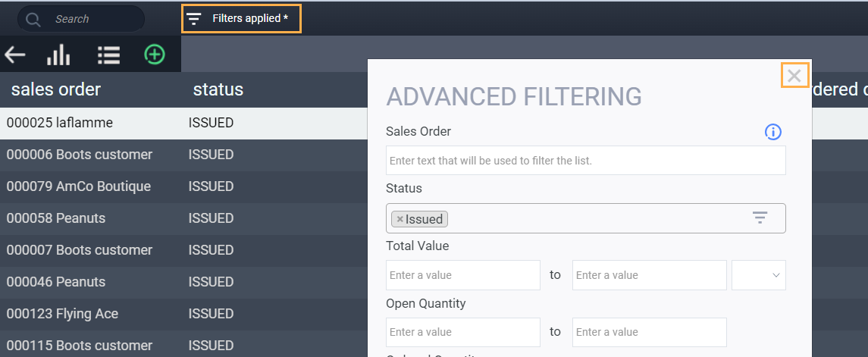Select row 000058 Peanuts
The width and height of the screenshot is (868, 357).
click(x=183, y=218)
